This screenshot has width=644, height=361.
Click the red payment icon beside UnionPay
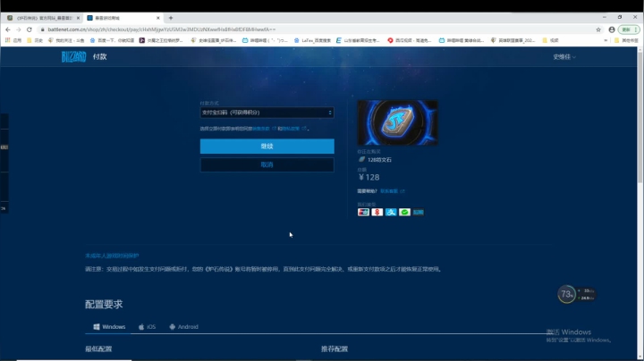pyautogui.click(x=377, y=212)
